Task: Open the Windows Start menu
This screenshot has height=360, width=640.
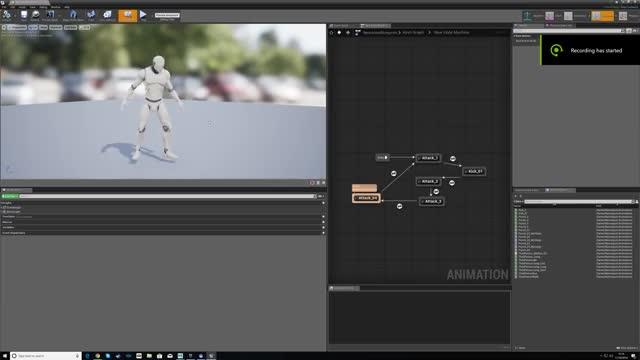Action: pos(4,356)
